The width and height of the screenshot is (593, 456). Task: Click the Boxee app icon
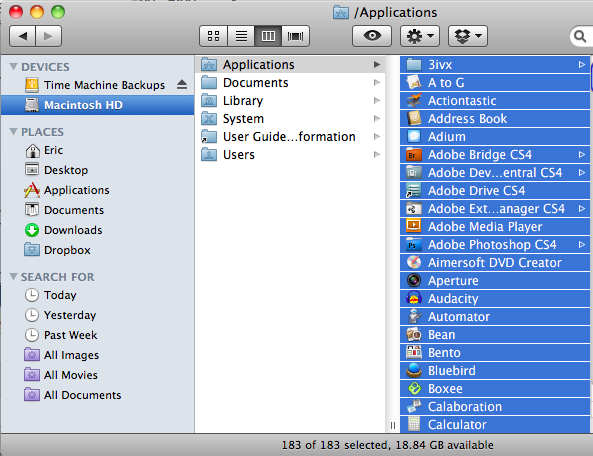point(414,388)
